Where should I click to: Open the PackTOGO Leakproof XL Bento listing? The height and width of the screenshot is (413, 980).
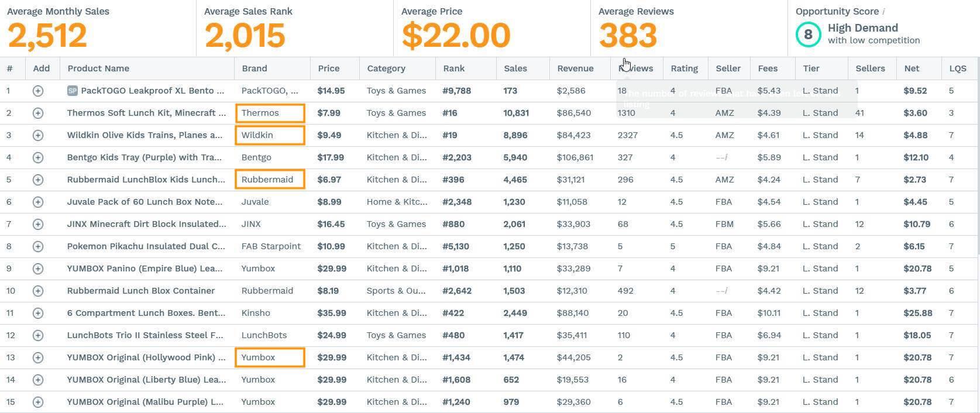[152, 91]
